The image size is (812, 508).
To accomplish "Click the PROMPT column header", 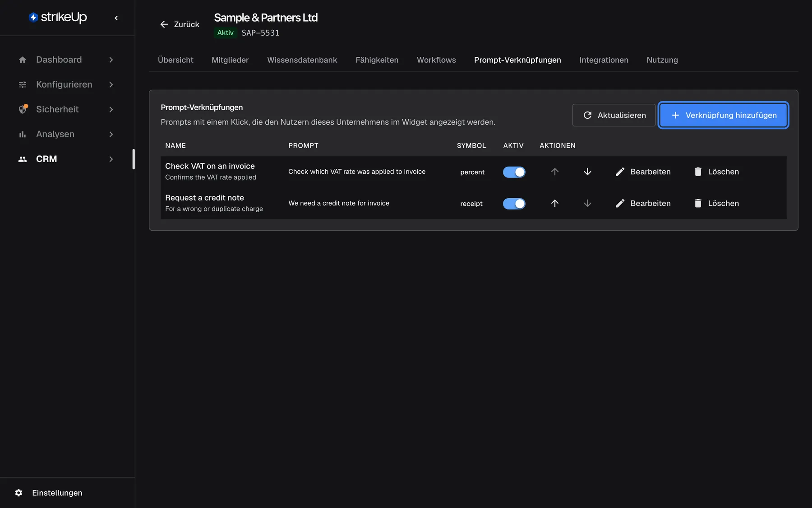I will (303, 145).
